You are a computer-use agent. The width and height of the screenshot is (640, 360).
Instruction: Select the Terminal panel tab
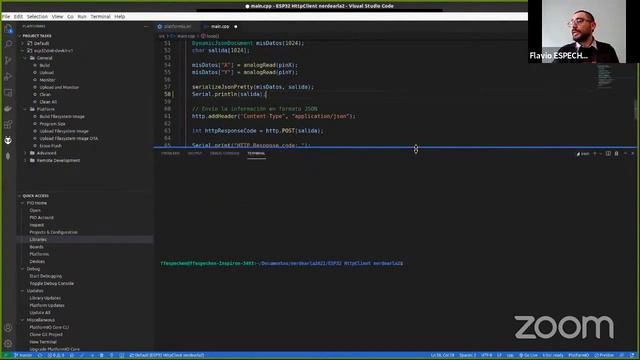(256, 153)
